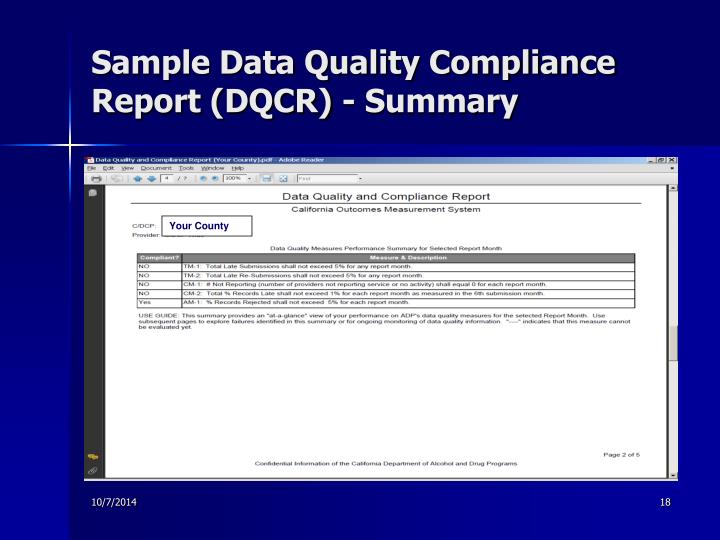
Task: Close the Adobe Reader window
Action: pyautogui.click(x=672, y=160)
